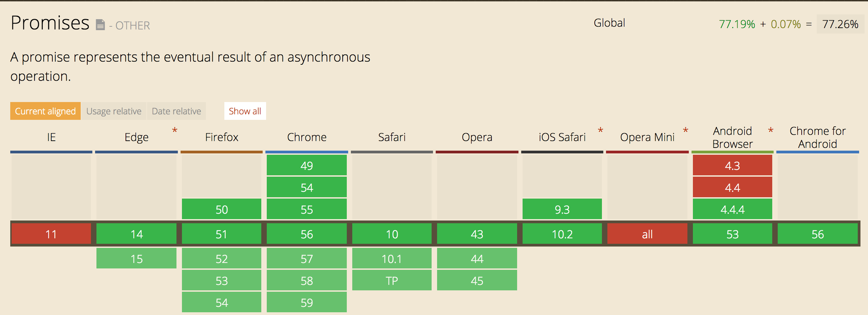Select the Firefox 51 cell
The height and width of the screenshot is (315, 868).
point(222,234)
